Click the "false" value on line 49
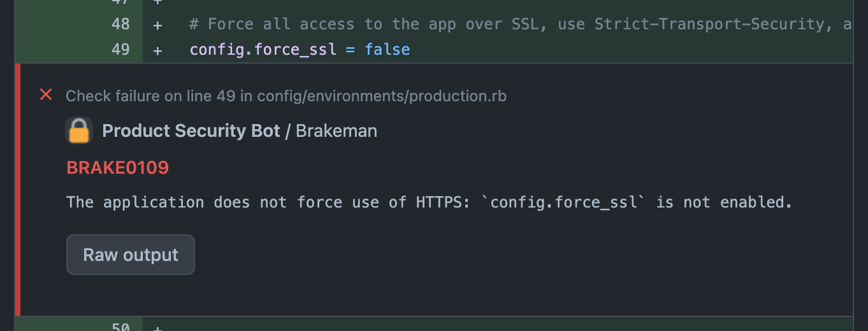This screenshot has width=868, height=331. coord(387,49)
